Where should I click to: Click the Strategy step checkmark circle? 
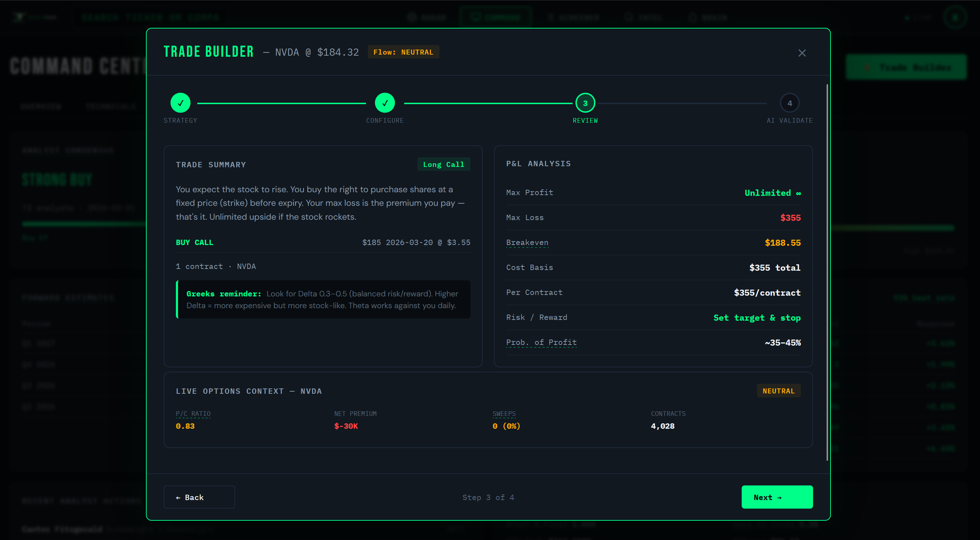[180, 103]
